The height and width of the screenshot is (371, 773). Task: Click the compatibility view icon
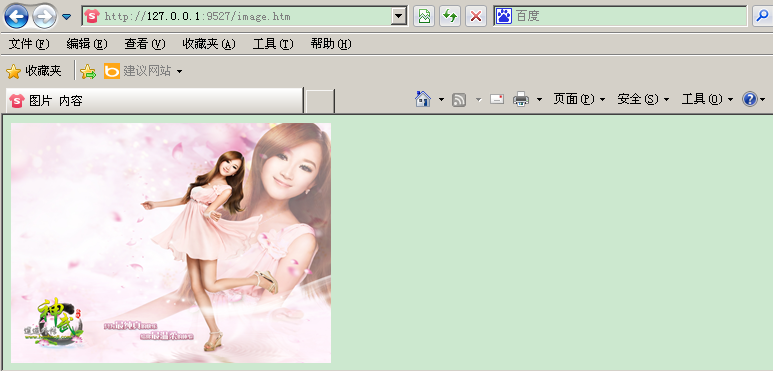(x=424, y=17)
